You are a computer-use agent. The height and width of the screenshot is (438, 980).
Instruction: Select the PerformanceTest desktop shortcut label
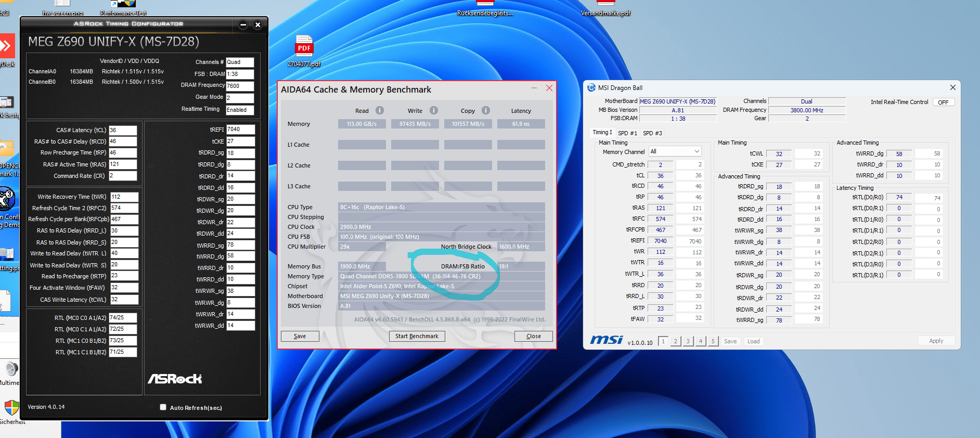click(123, 13)
